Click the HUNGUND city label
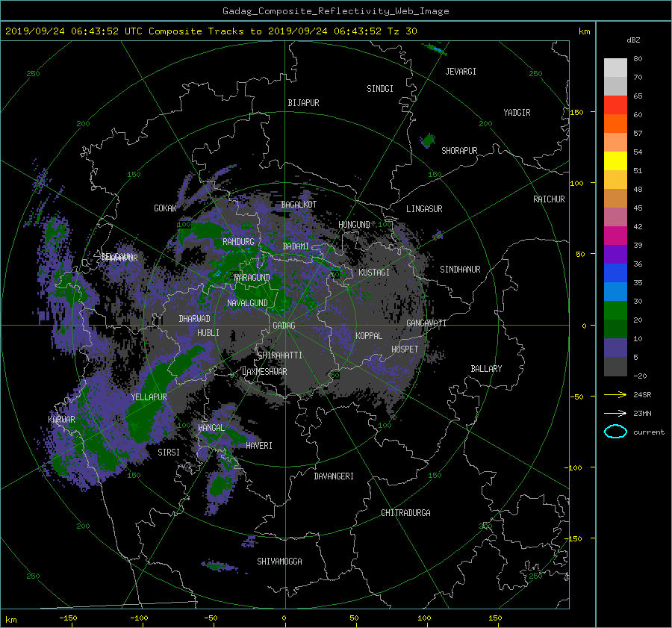This screenshot has width=672, height=628. 354,225
